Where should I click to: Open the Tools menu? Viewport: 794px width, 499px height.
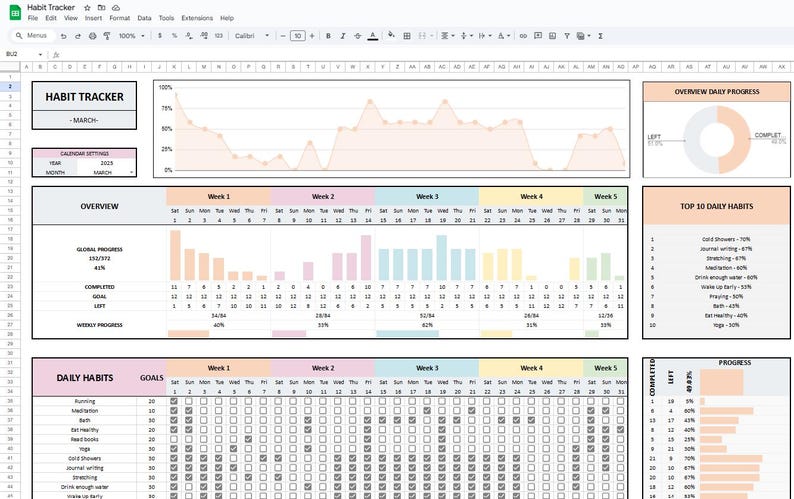click(x=166, y=18)
